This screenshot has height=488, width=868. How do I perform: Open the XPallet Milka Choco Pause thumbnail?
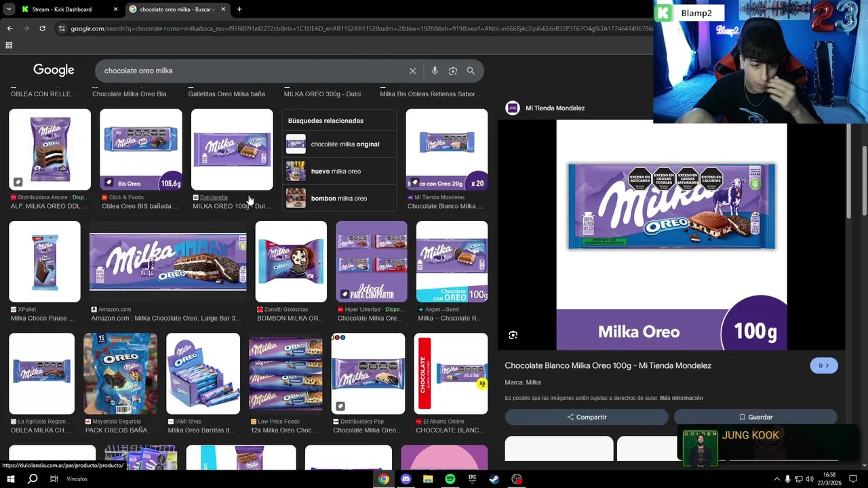45,262
